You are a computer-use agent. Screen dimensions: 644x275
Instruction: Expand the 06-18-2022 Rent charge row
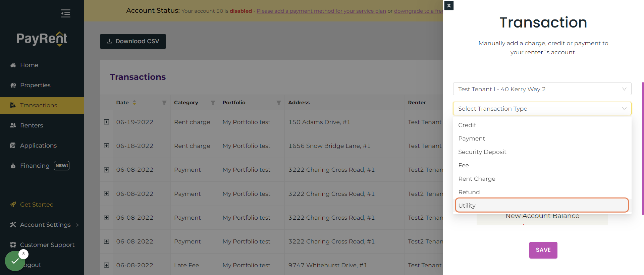click(x=107, y=146)
